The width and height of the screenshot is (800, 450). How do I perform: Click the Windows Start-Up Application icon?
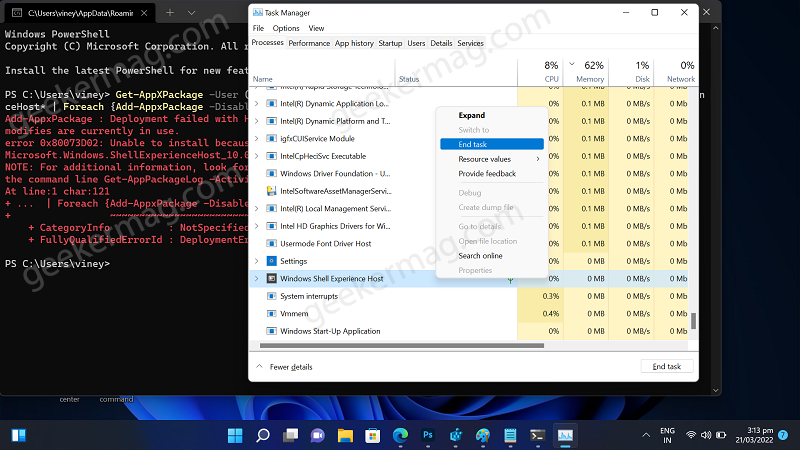[271, 331]
